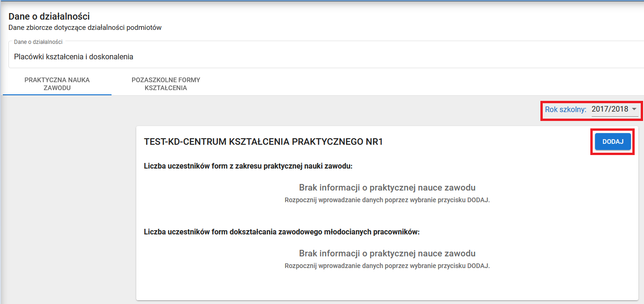
Task: Select the 2017/2018 school year value
Action: point(610,109)
